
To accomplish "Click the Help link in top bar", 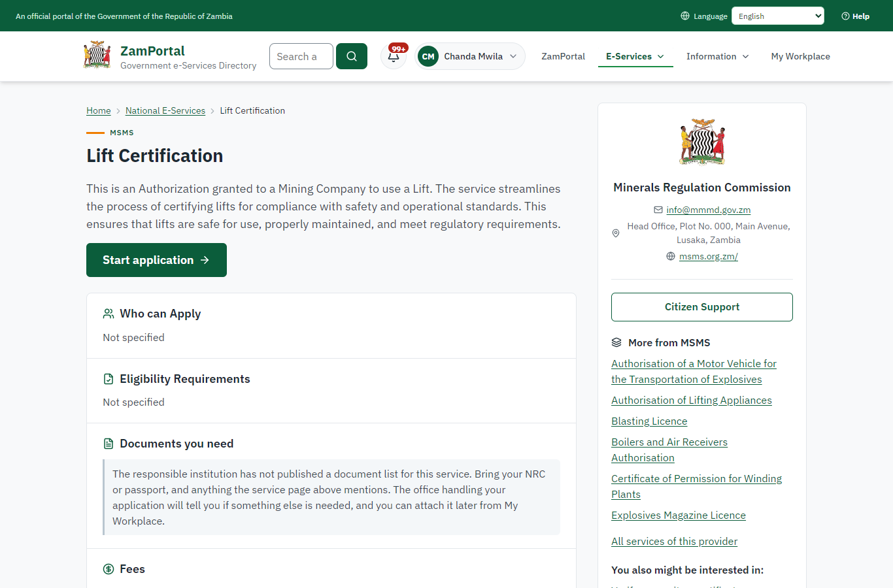I will 855,16.
